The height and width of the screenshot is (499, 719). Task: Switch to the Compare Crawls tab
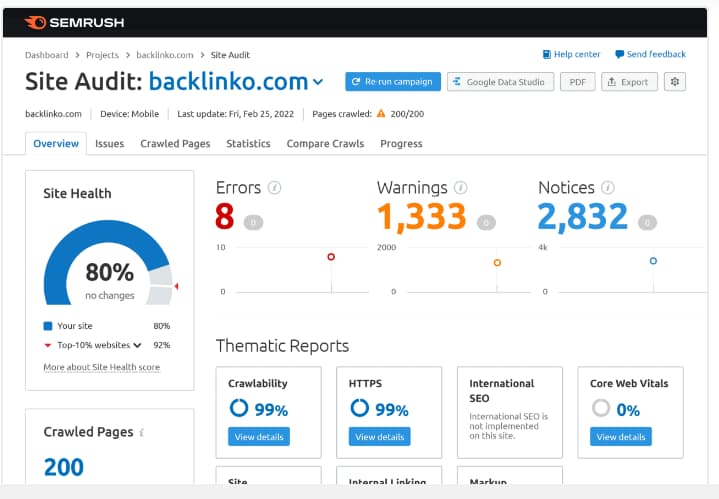tap(325, 144)
